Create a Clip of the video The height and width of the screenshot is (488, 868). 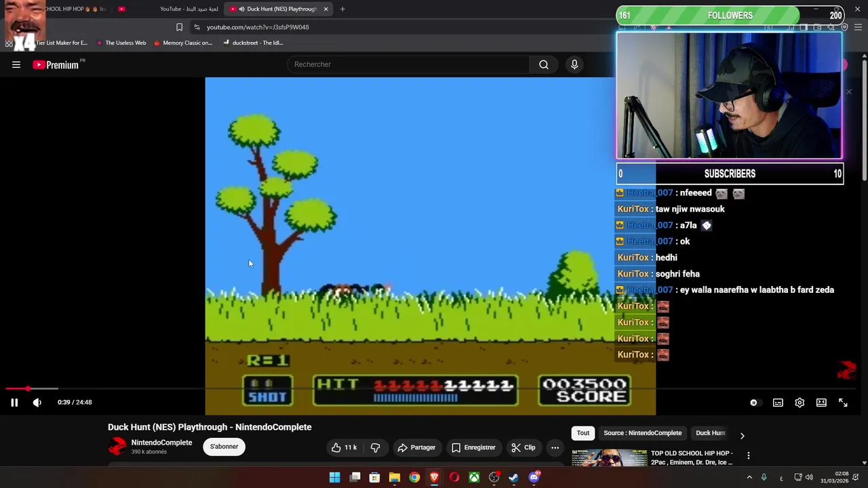click(524, 447)
